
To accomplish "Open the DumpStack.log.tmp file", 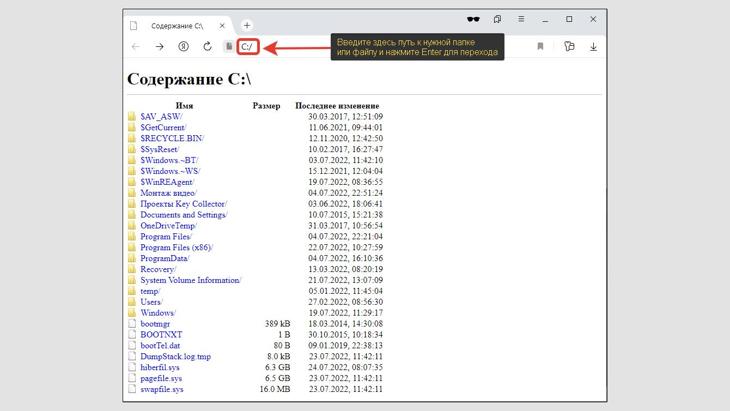I will pos(176,357).
